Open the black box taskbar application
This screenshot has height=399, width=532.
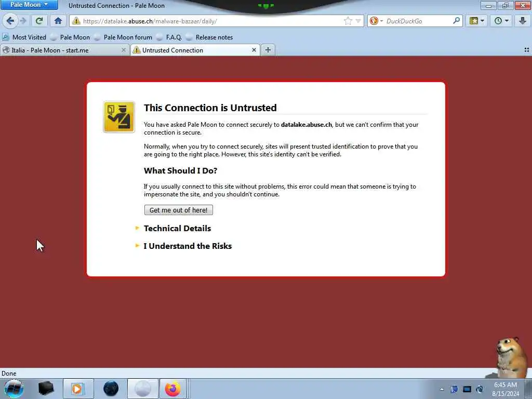pyautogui.click(x=46, y=389)
